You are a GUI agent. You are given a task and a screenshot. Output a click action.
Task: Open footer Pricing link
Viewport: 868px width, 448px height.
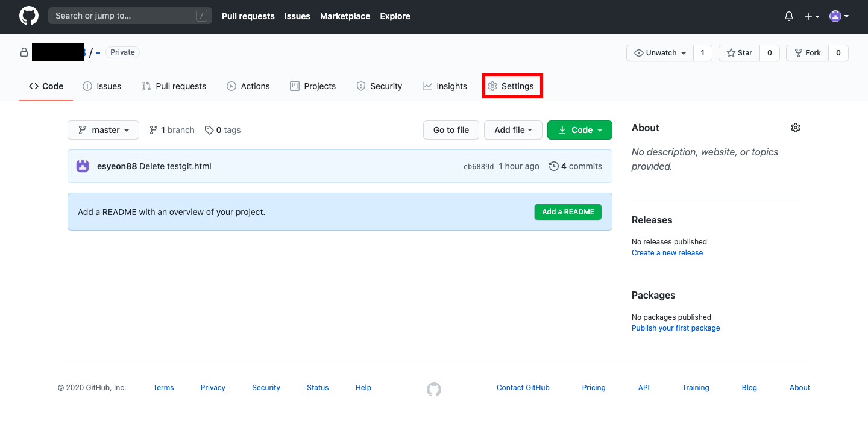coord(594,388)
